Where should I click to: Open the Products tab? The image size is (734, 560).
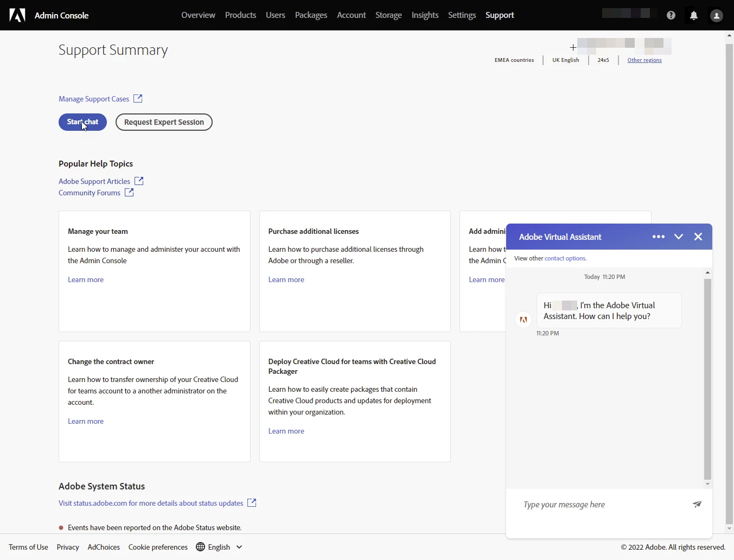pyautogui.click(x=240, y=15)
